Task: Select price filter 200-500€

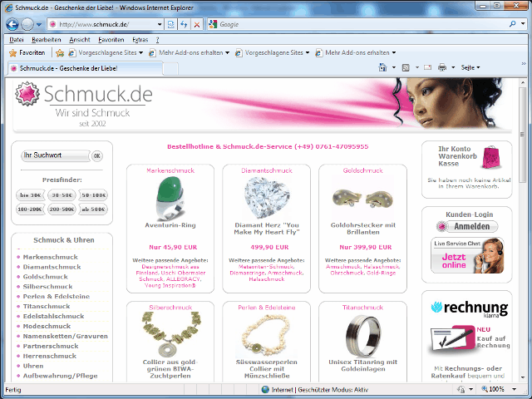Action: click(x=62, y=209)
